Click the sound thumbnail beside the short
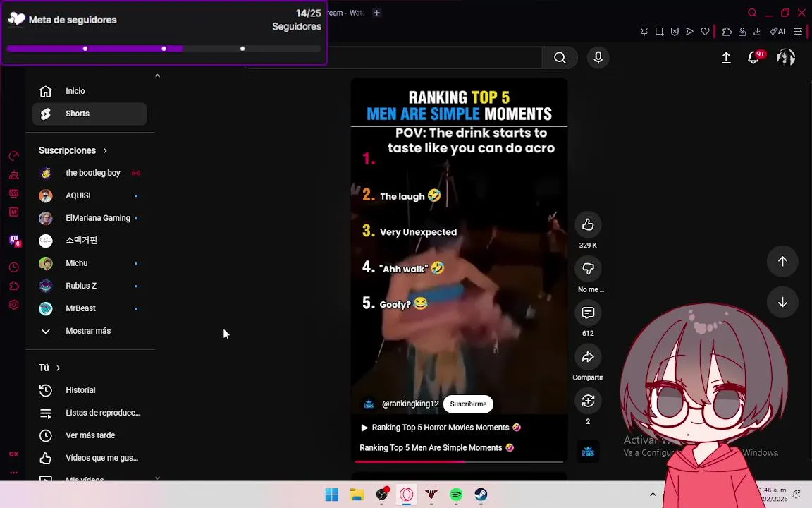Screen dimensions: 812x508 tap(588, 452)
